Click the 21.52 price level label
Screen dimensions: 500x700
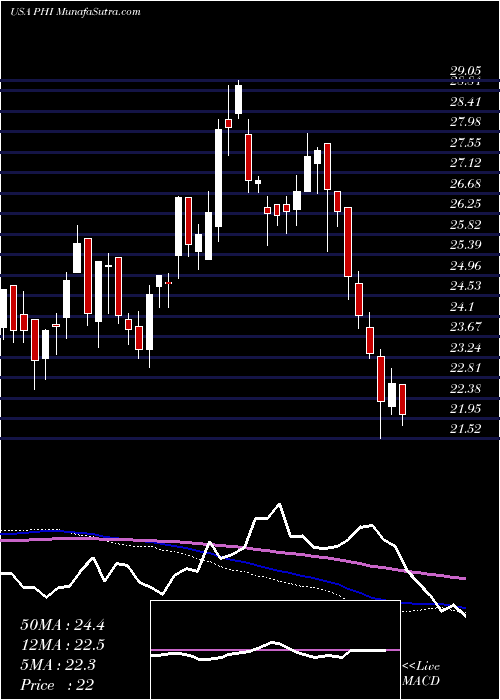click(465, 429)
